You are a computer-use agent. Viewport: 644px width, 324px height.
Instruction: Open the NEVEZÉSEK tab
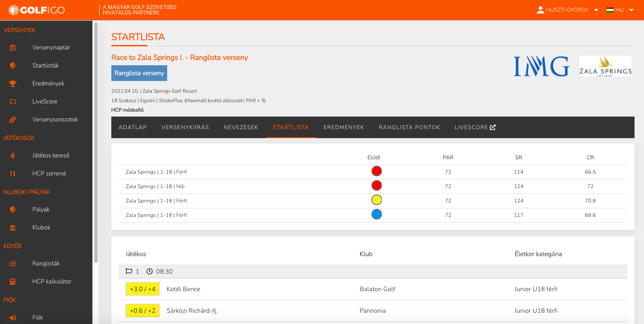point(241,127)
